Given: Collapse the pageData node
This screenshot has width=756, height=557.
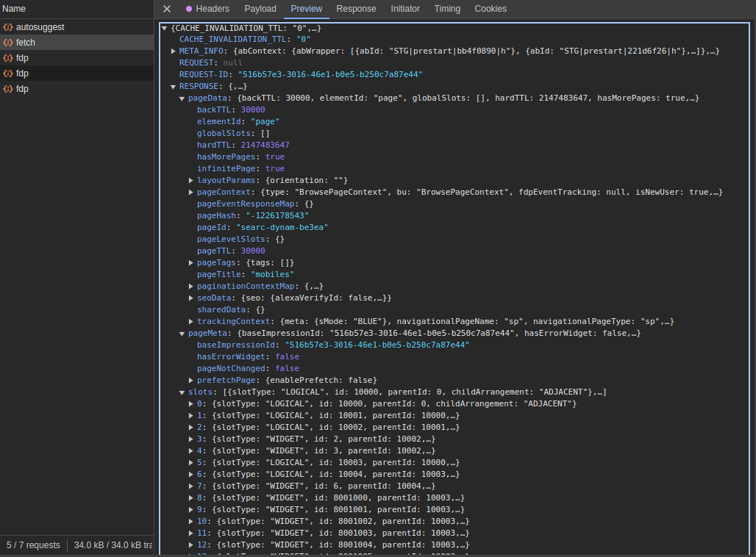Looking at the screenshot, I should tap(181, 98).
